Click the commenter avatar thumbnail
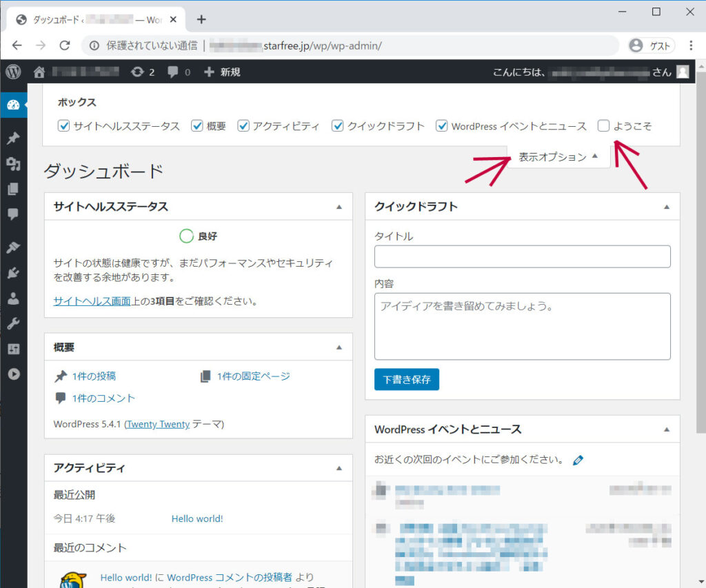706x588 pixels. 73,580
